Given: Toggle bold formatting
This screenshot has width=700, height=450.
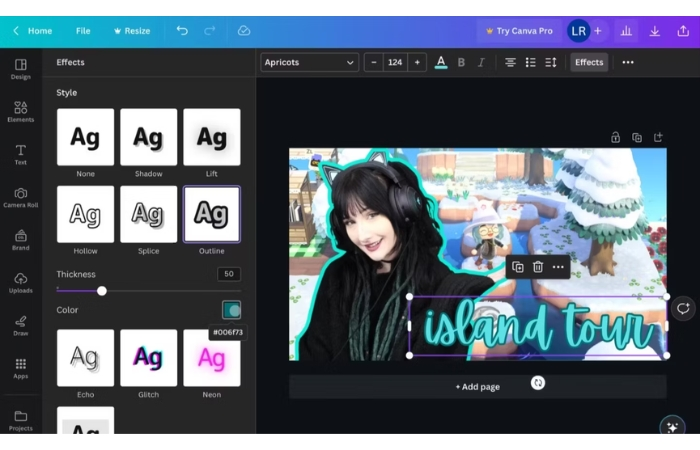Looking at the screenshot, I should (461, 62).
